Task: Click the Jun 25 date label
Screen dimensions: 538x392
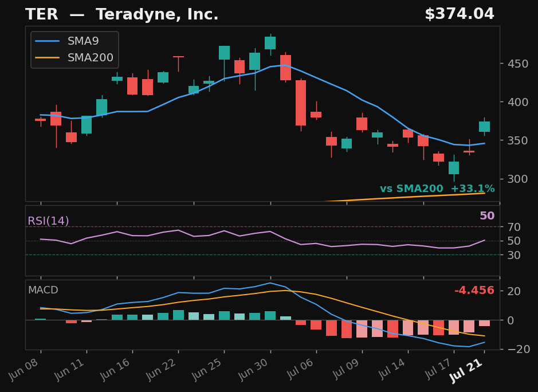Action: (x=207, y=369)
